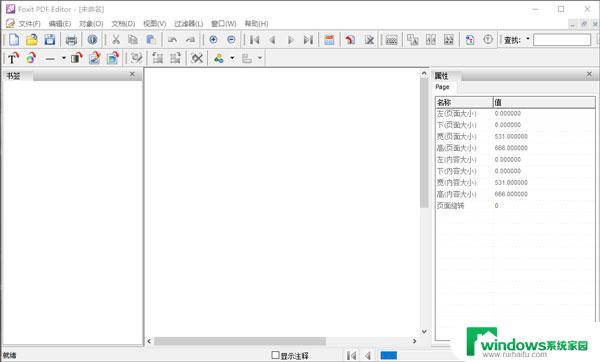This screenshot has height=362, width=600.
Task: Go to previous page from the main toolbar
Action: [272, 39]
